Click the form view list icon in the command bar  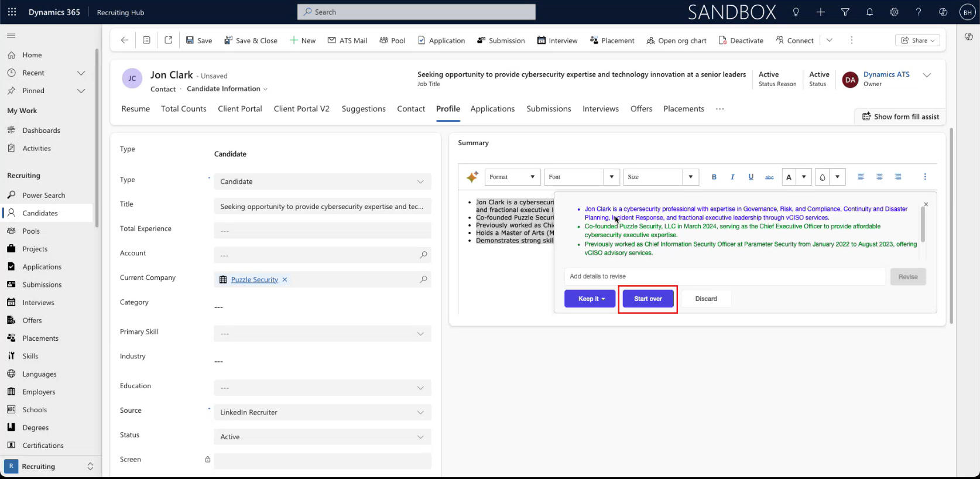[146, 40]
